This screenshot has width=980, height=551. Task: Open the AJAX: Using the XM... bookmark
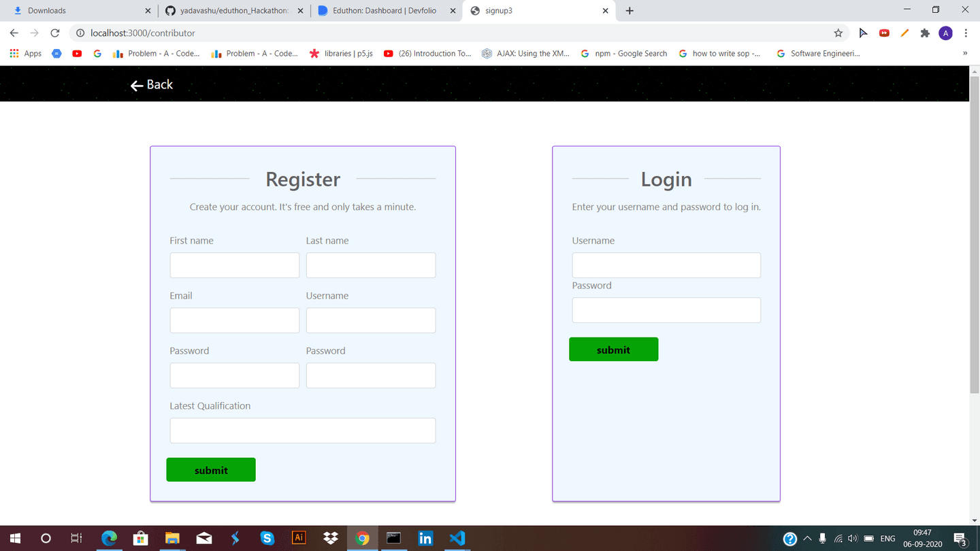coord(525,53)
